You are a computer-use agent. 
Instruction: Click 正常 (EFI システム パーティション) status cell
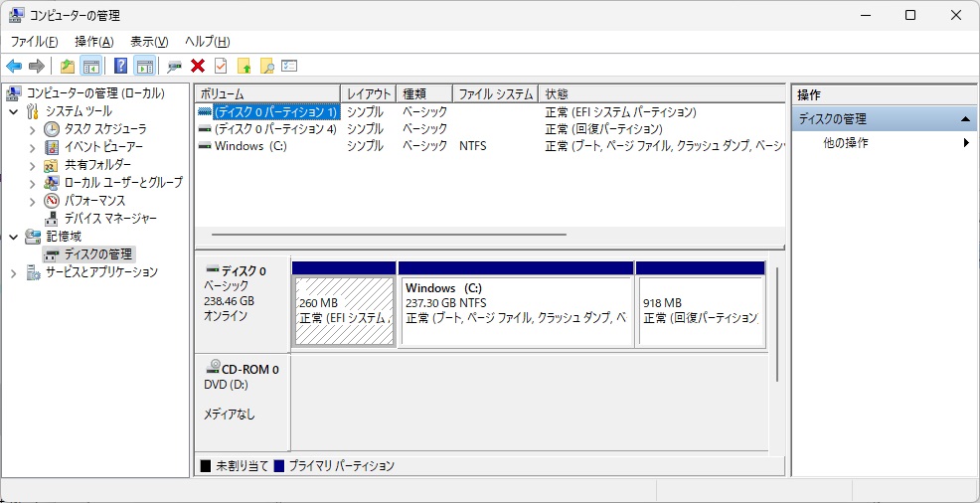point(620,112)
